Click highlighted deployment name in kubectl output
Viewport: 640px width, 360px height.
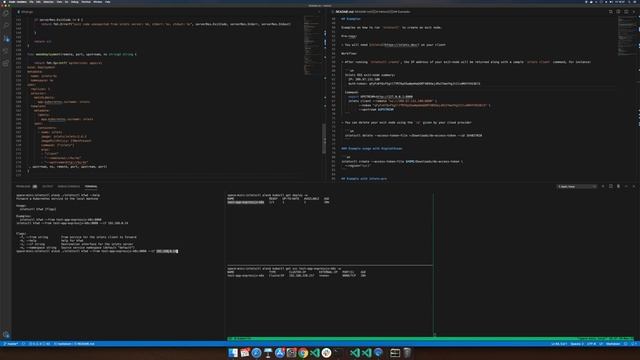click(246, 202)
